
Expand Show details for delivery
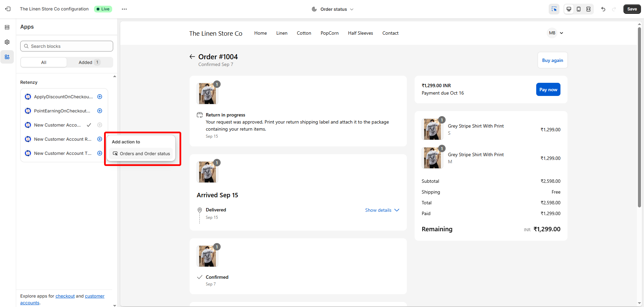382,210
